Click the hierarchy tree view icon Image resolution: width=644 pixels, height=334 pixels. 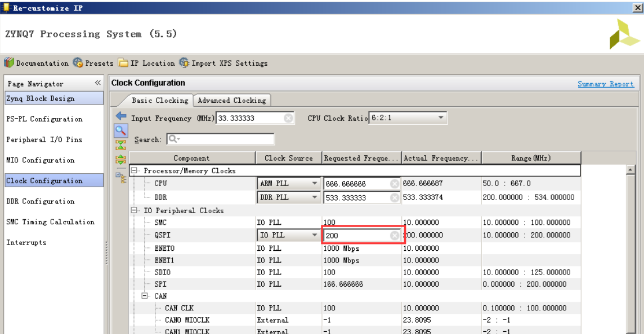pyautogui.click(x=120, y=178)
